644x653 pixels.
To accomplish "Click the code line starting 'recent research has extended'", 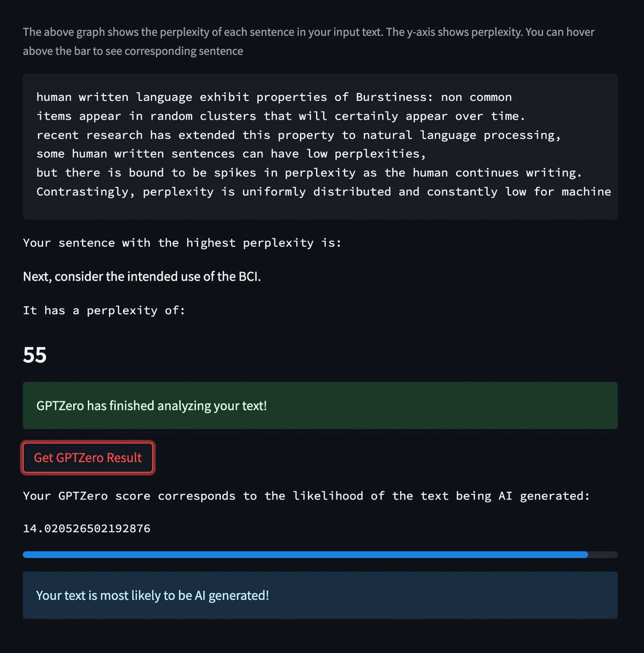I will pyautogui.click(x=298, y=135).
